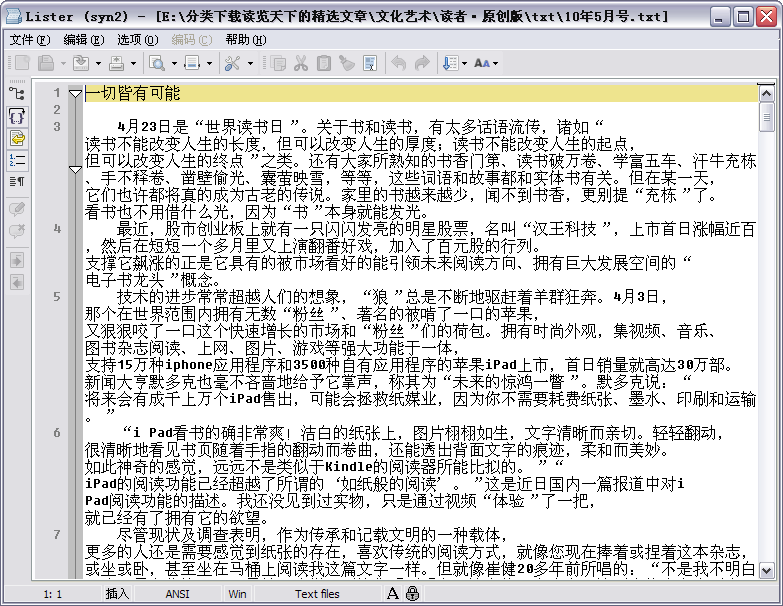The image size is (783, 606).
Task: Open dropdown arrow next to tools wrench
Action: tap(250, 63)
